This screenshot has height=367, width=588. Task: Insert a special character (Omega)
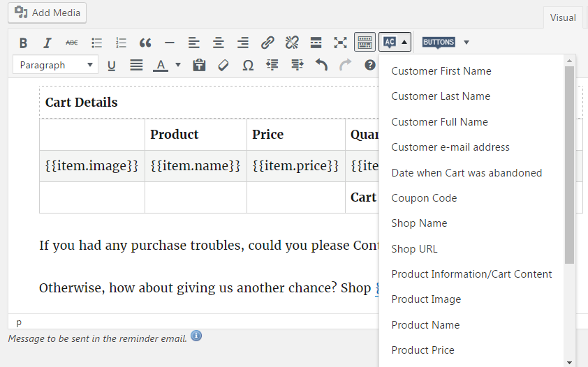[x=248, y=66]
